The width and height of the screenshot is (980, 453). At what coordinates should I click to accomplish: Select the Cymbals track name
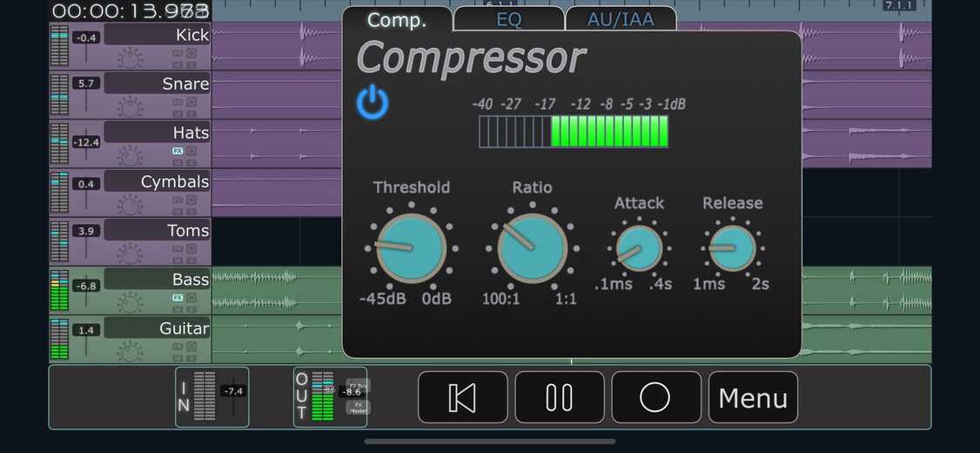coord(157,181)
